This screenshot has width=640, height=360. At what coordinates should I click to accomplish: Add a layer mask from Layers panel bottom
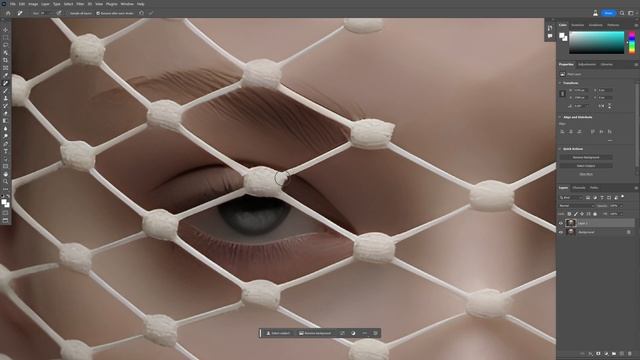598,353
